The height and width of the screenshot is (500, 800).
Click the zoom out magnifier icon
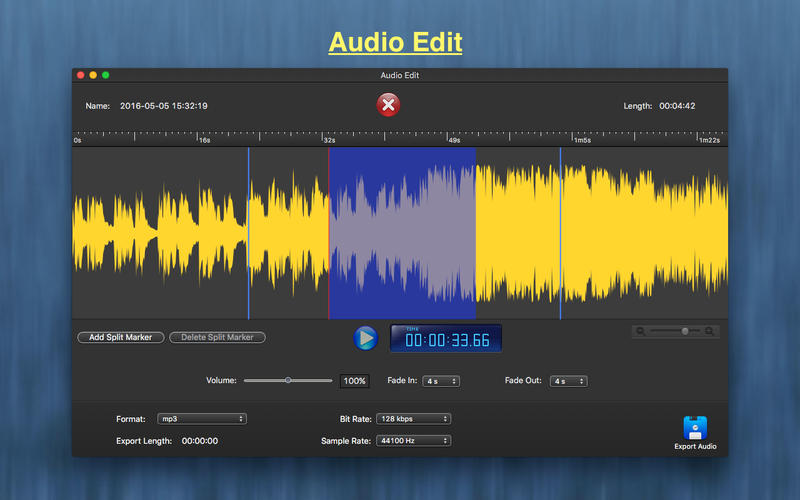pos(640,332)
